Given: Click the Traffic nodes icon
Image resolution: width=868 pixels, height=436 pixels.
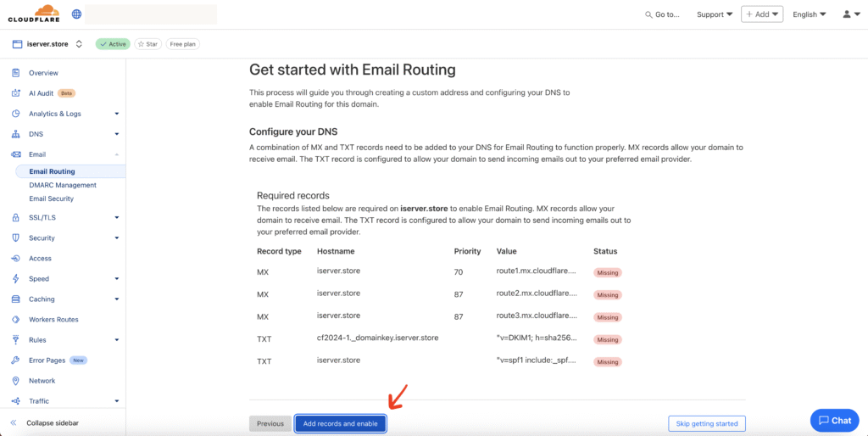Looking at the screenshot, I should pos(16,401).
